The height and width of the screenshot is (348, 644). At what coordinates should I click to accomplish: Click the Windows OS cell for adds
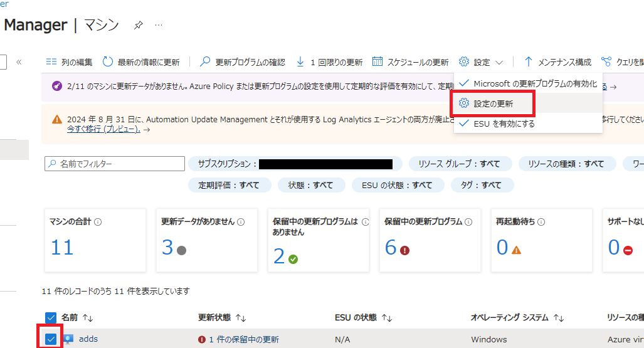[488, 339]
